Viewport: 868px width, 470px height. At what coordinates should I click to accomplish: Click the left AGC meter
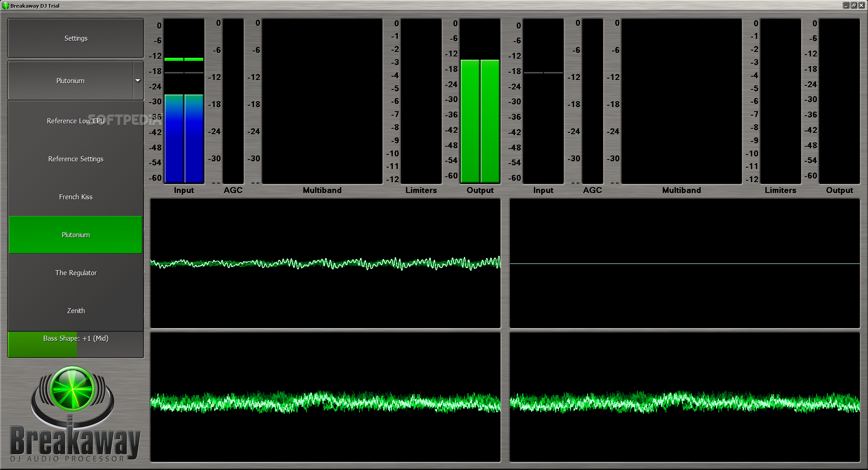point(233,101)
